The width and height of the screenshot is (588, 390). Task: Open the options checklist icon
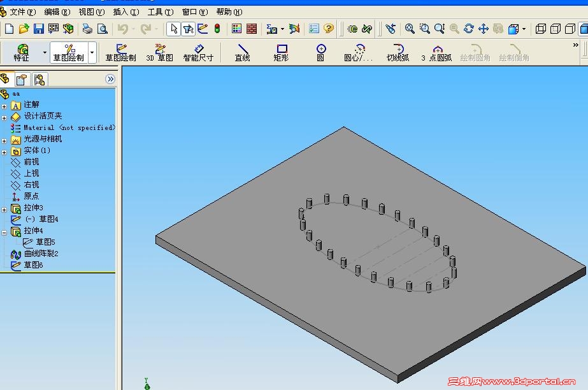314,29
